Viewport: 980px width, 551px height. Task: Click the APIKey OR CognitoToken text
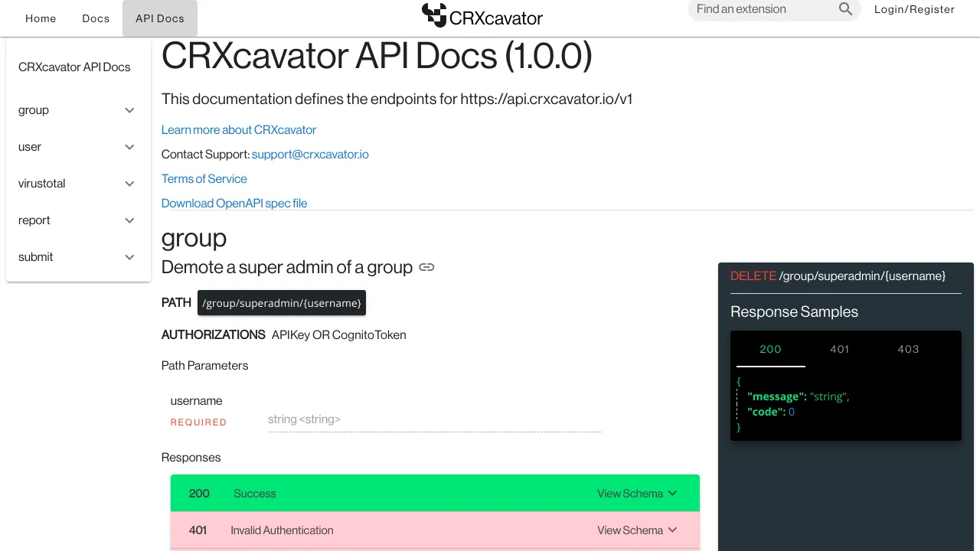click(x=339, y=335)
